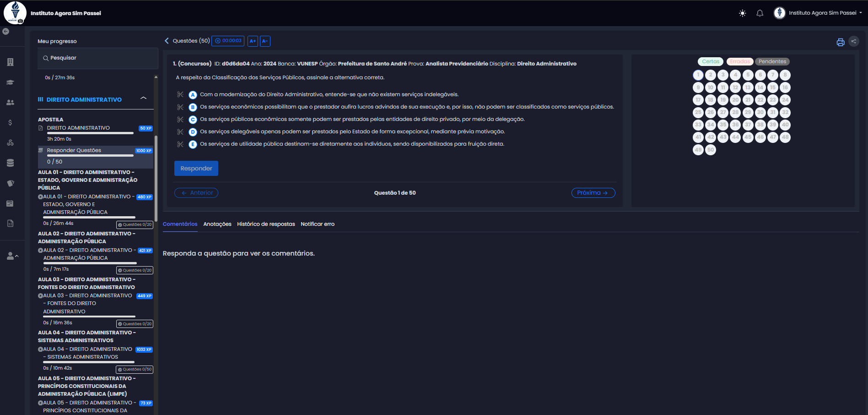Select answer option A

tap(193, 95)
